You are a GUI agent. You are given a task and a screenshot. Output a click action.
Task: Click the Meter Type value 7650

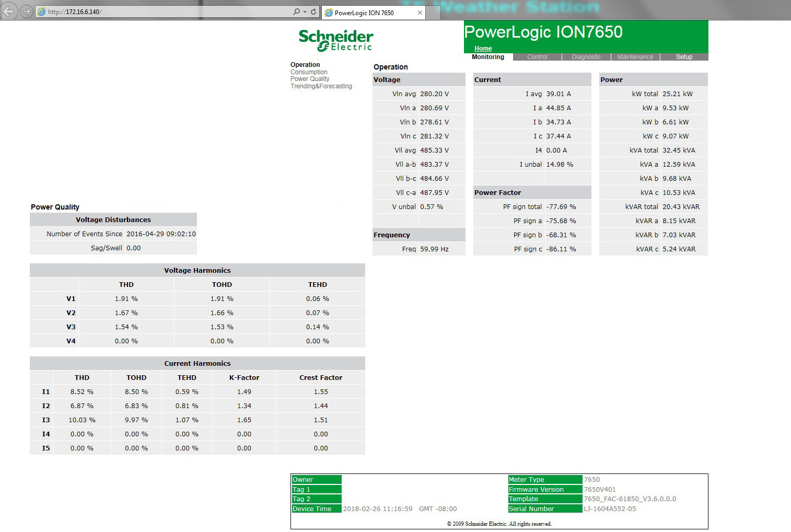click(591, 480)
